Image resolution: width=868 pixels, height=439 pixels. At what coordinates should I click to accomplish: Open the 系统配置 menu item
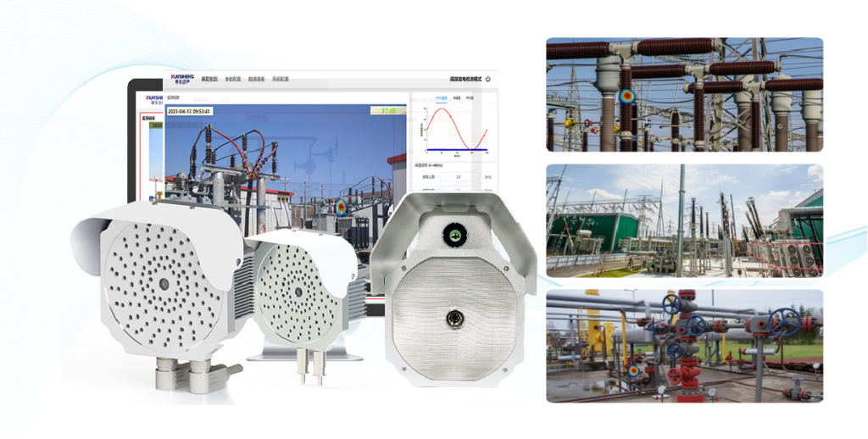281,79
